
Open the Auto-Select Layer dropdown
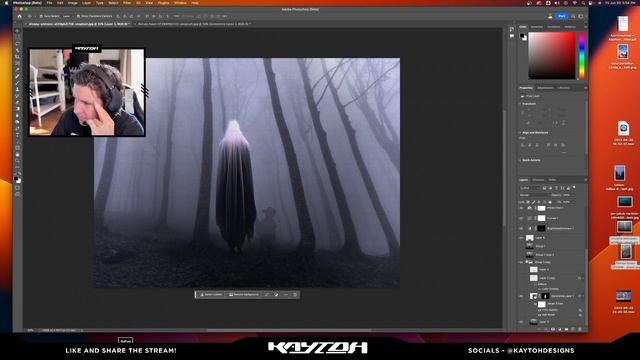coord(67,16)
